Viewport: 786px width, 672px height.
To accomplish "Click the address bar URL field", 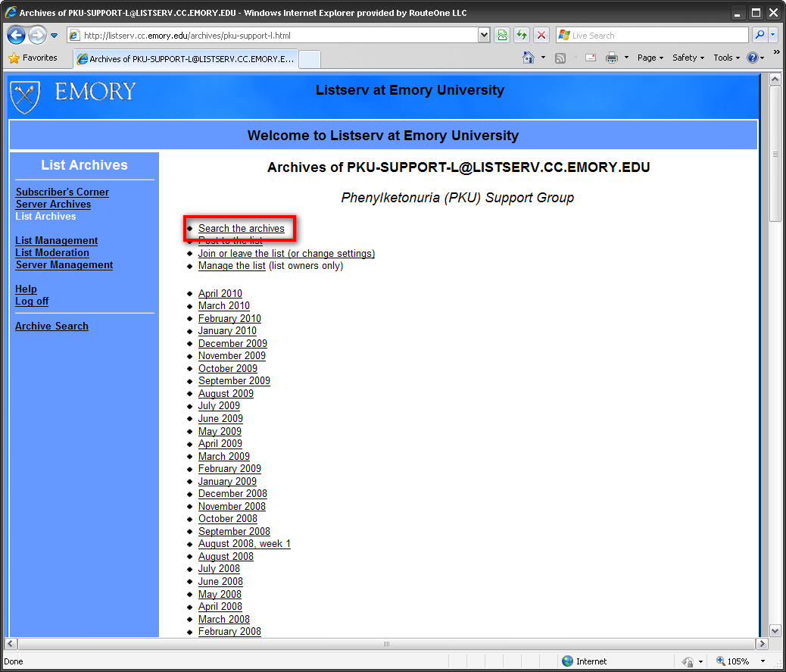I will [x=279, y=36].
